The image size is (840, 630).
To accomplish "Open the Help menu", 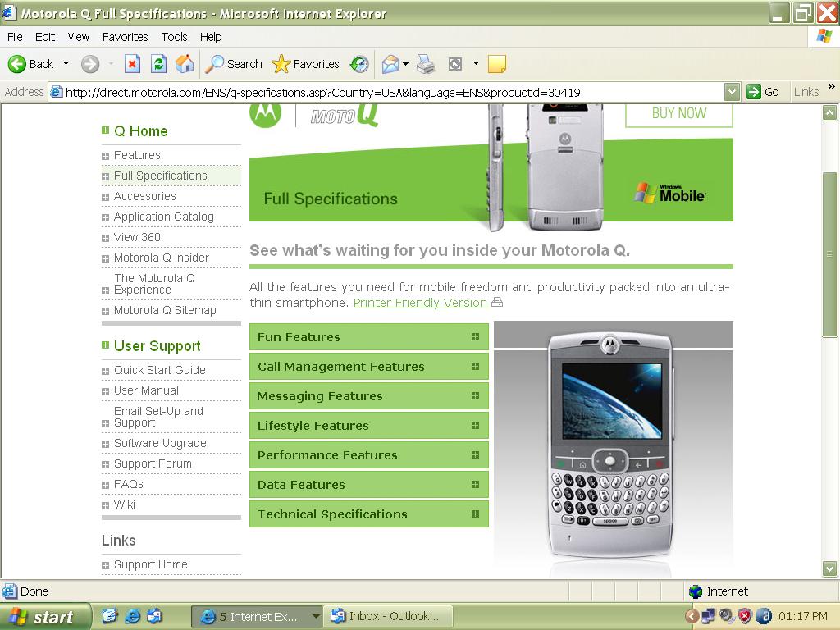I will tap(211, 37).
